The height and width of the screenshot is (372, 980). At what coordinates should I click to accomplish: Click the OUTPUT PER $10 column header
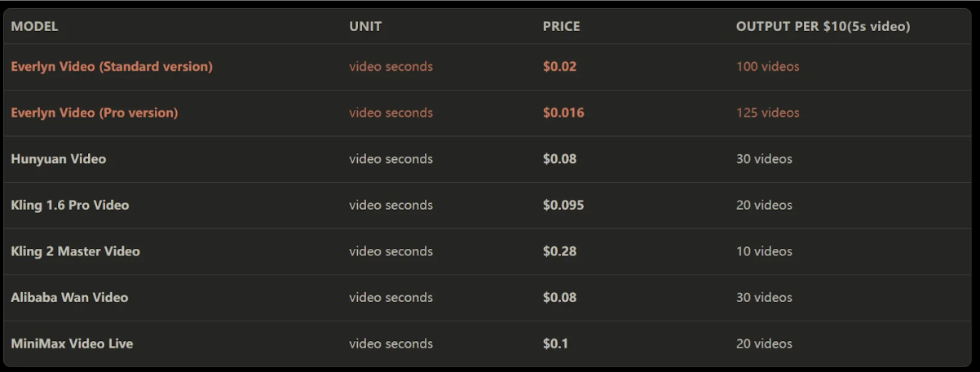823,26
